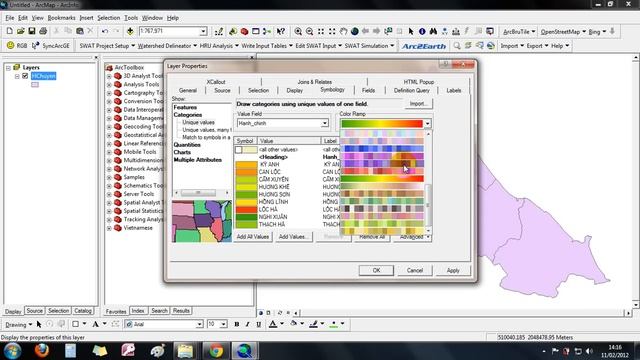Open the Selection menu

[109, 18]
